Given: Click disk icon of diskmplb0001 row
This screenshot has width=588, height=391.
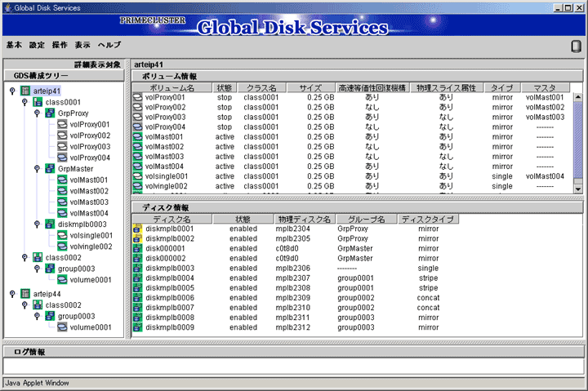Looking at the screenshot, I should tap(138, 229).
